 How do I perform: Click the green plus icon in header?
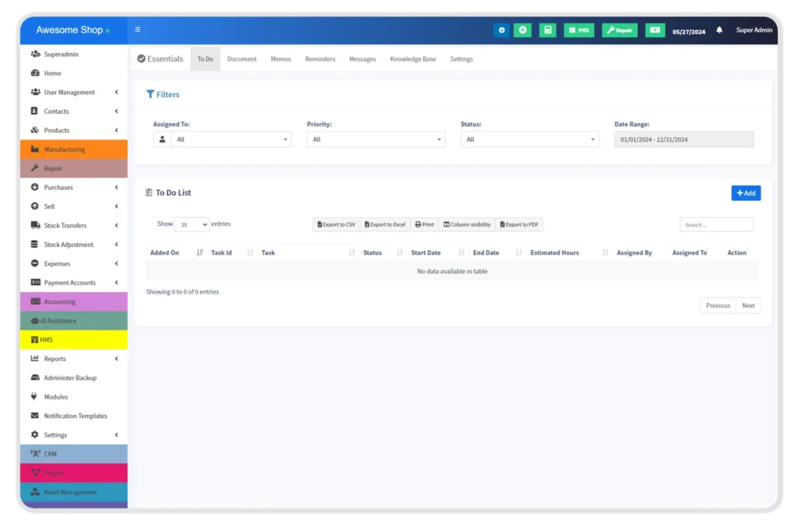click(x=522, y=30)
